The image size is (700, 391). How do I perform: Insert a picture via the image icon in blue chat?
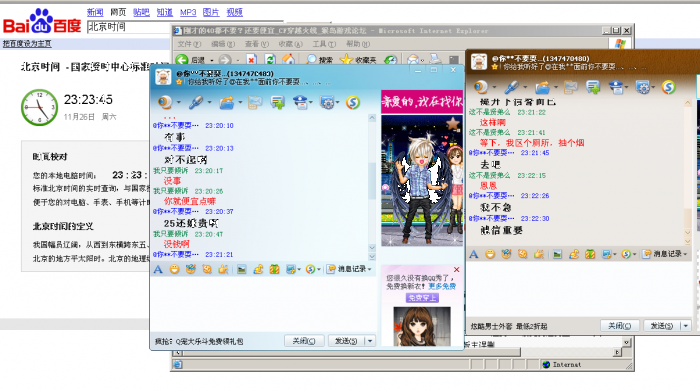pos(242,269)
